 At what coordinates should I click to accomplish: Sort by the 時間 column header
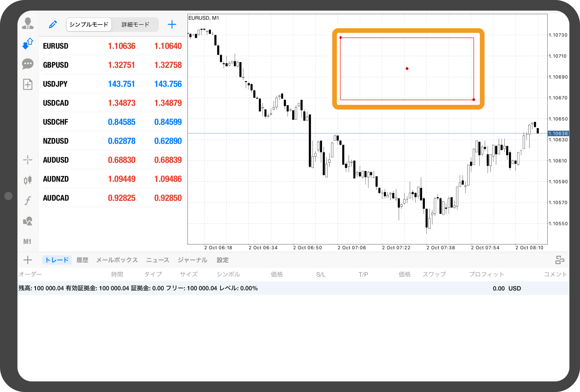tap(117, 274)
